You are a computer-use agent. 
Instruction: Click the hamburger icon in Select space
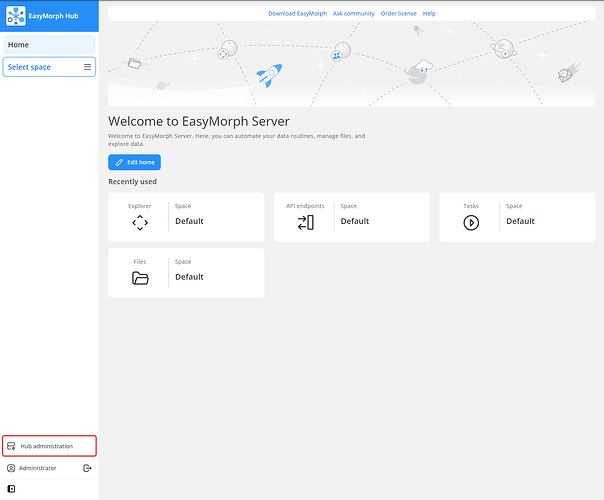pos(87,67)
